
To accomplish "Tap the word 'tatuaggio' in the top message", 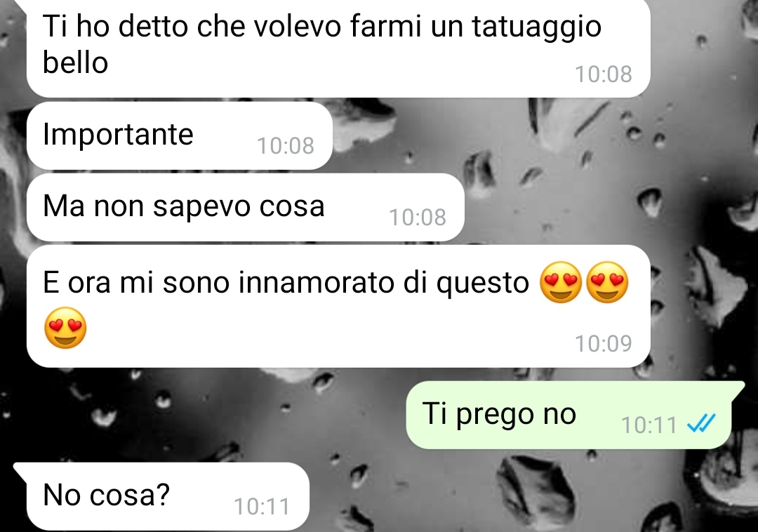I will (x=537, y=27).
